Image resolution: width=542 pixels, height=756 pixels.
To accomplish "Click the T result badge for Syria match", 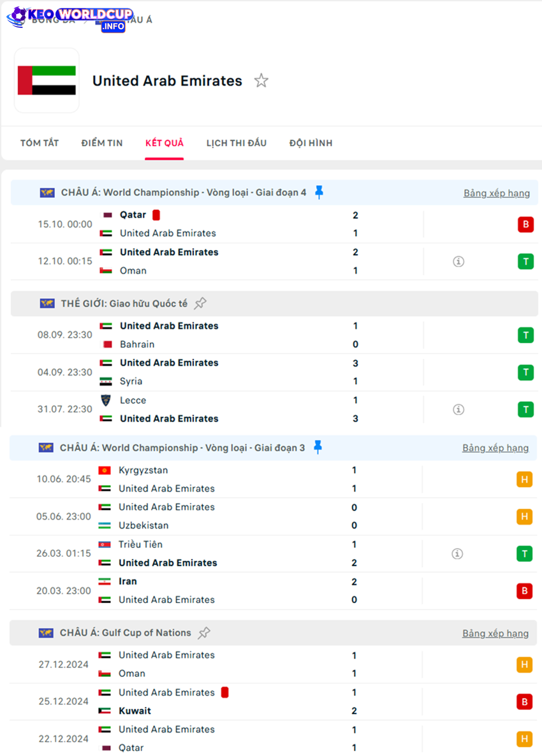I will [525, 372].
